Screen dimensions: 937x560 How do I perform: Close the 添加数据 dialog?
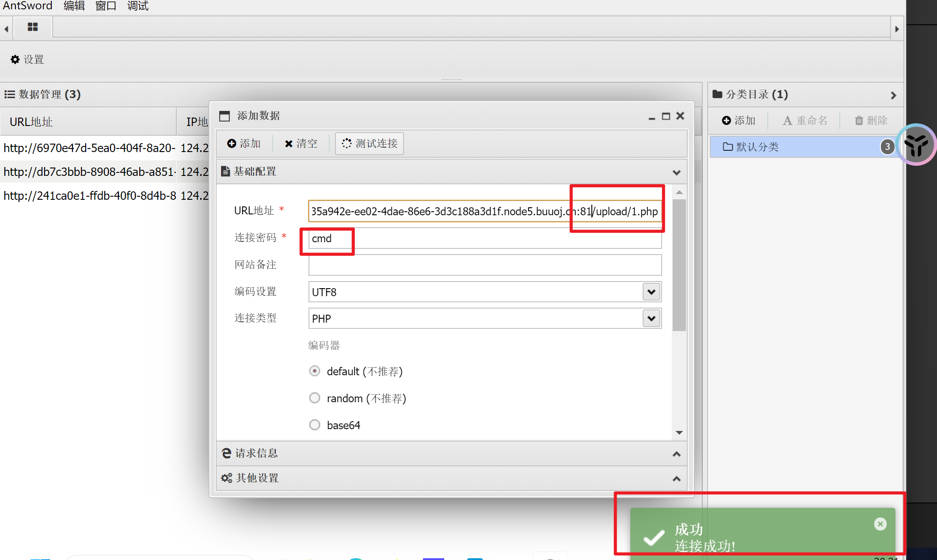[x=680, y=116]
